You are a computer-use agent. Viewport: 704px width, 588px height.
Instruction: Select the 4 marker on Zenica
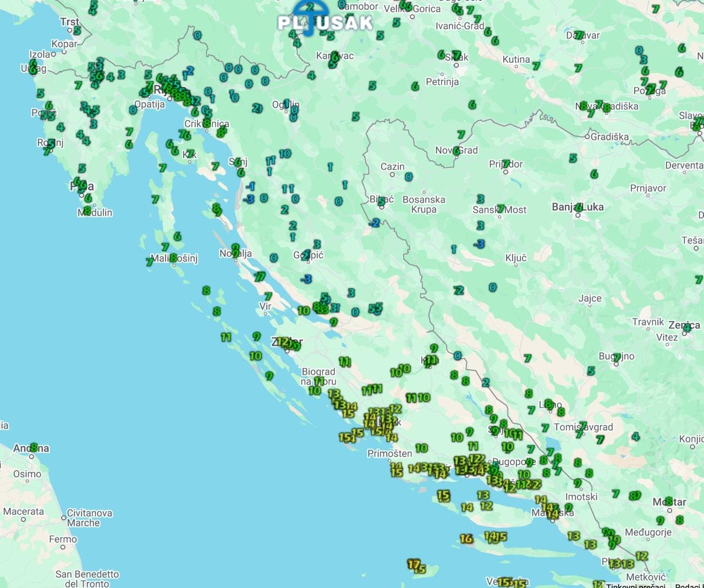point(686,328)
